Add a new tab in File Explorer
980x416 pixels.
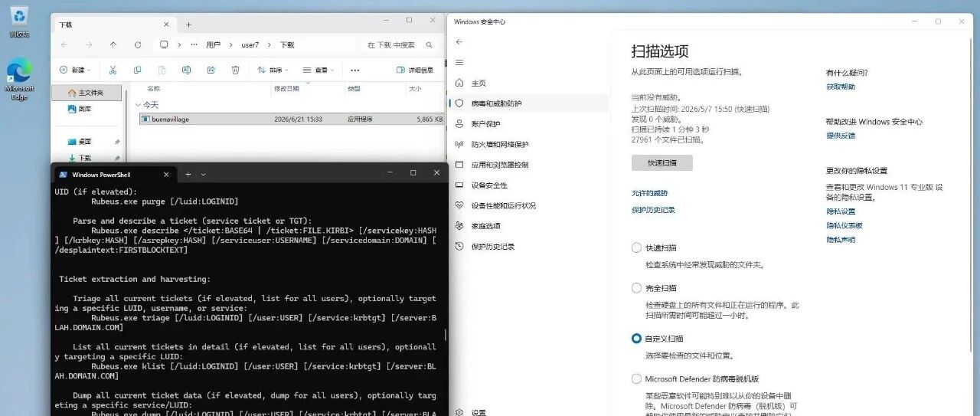click(x=188, y=25)
